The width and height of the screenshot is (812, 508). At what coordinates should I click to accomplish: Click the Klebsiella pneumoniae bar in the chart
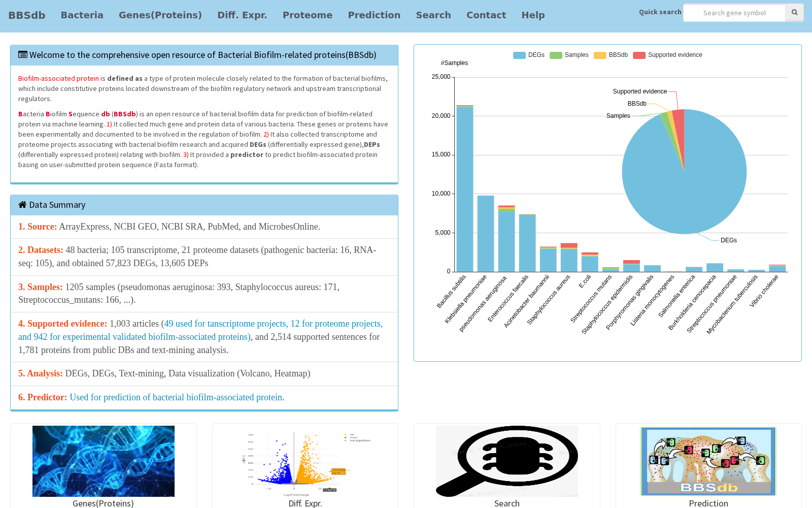click(486, 234)
